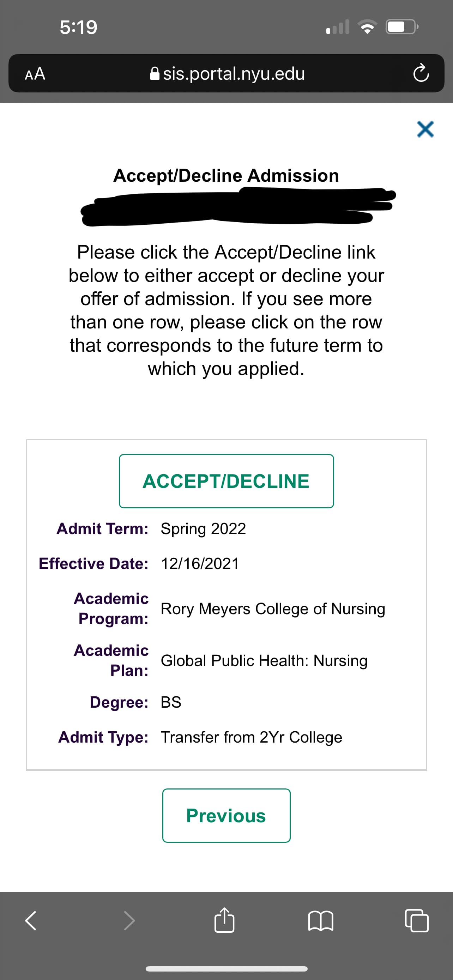Viewport: 453px width, 980px height.
Task: Open Safari bookmarks
Action: tap(321, 921)
